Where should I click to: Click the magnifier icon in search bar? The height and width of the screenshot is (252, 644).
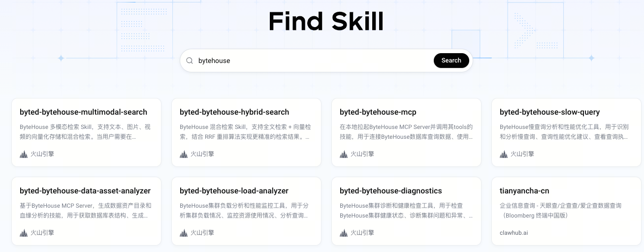[190, 61]
